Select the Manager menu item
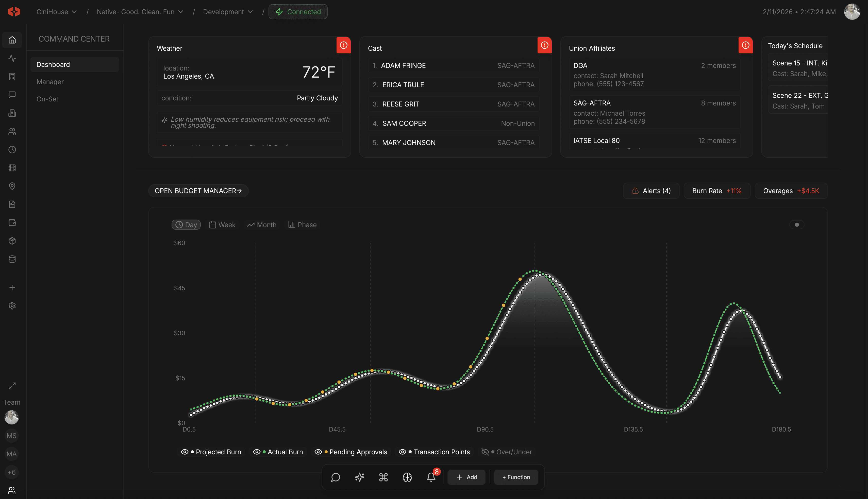The width and height of the screenshot is (868, 499). click(x=50, y=82)
